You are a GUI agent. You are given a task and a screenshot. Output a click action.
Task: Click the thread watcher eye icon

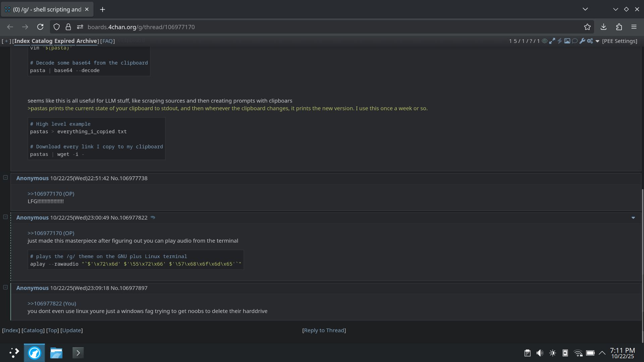[545, 41]
